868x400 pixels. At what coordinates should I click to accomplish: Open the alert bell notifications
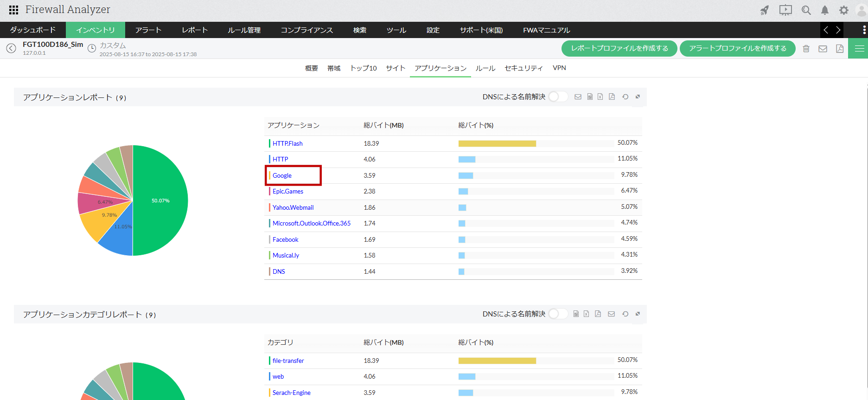point(825,10)
